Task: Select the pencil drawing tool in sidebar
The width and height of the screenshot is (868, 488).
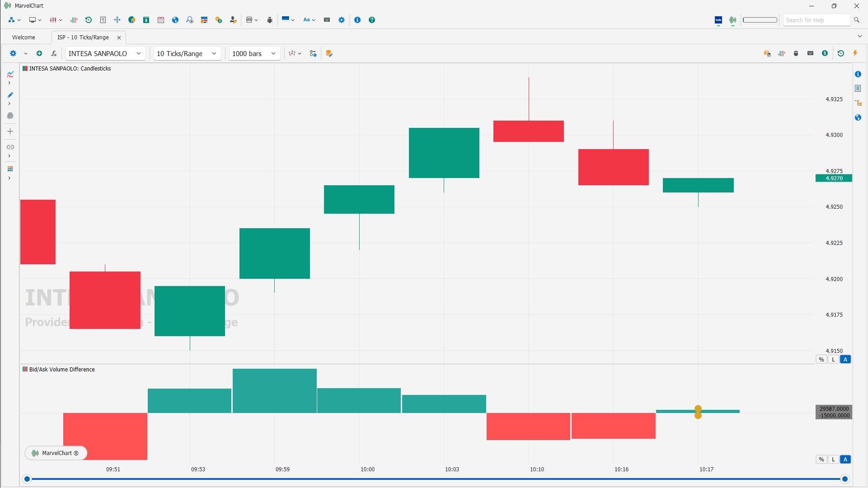Action: (10, 95)
